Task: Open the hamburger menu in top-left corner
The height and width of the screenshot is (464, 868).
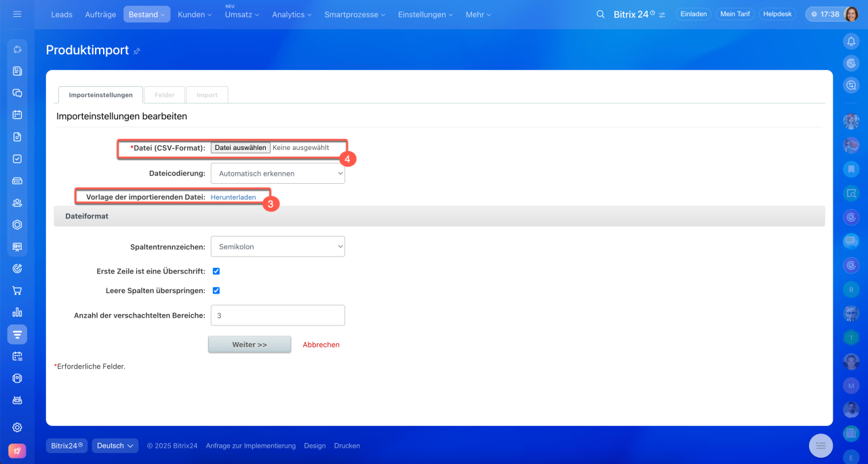Action: coord(18,14)
